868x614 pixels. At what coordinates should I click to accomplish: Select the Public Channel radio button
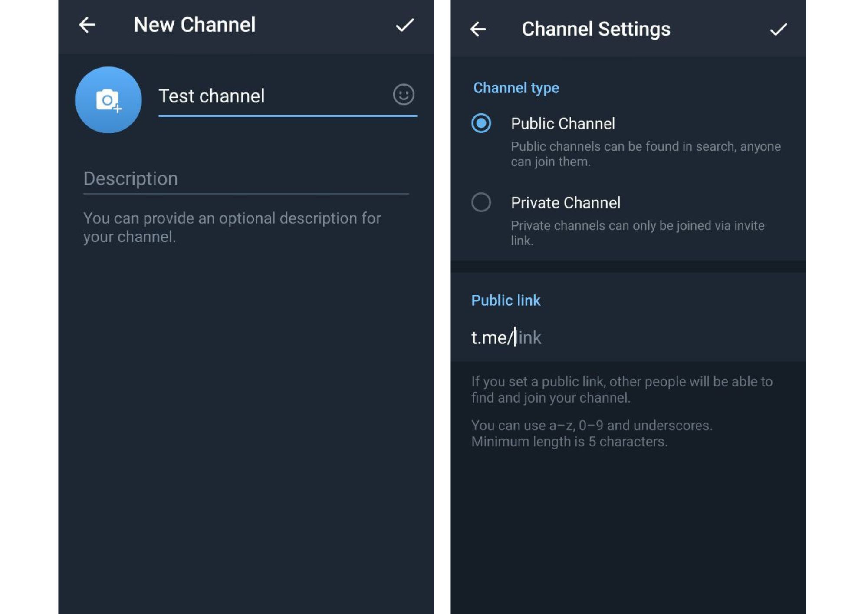(x=481, y=123)
